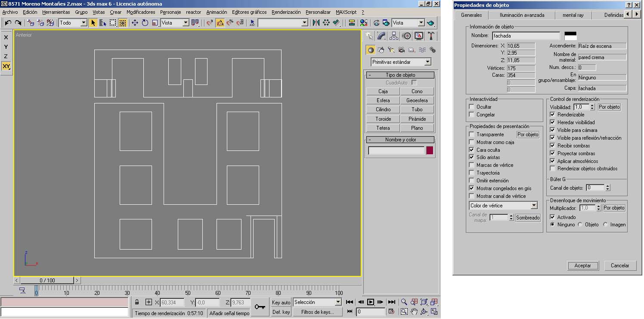The height and width of the screenshot is (319, 644).
Task: Uncheck Proyectar sombras
Action: (x=553, y=153)
